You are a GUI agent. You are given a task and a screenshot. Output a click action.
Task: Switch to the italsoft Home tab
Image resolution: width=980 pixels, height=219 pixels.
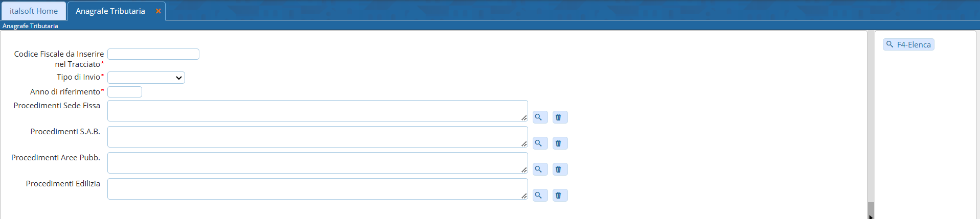tap(34, 11)
